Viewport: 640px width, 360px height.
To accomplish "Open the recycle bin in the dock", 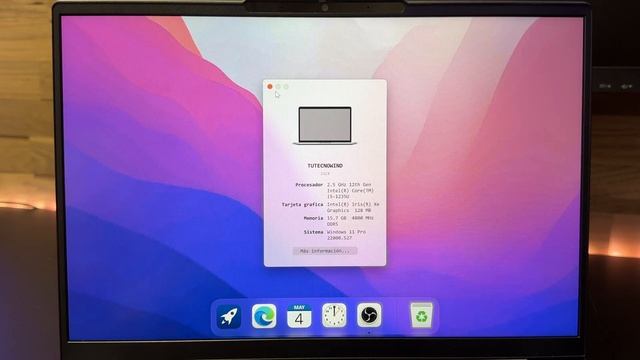I will click(x=421, y=315).
